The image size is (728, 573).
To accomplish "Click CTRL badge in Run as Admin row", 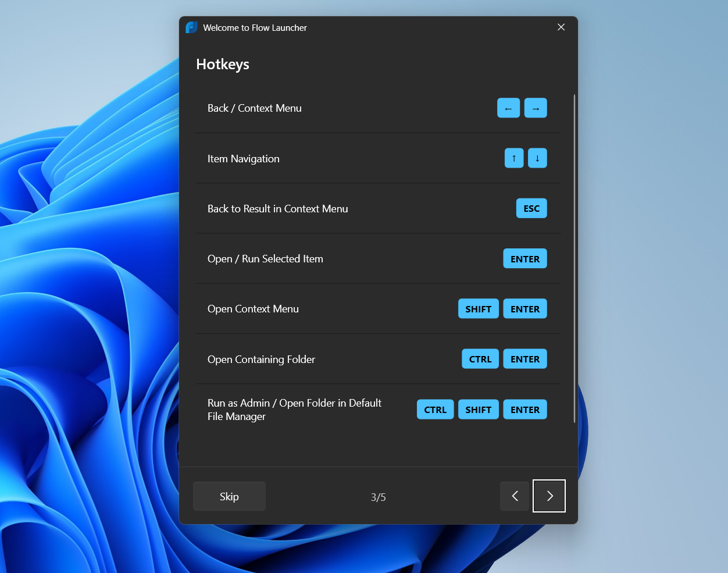I will click(436, 410).
